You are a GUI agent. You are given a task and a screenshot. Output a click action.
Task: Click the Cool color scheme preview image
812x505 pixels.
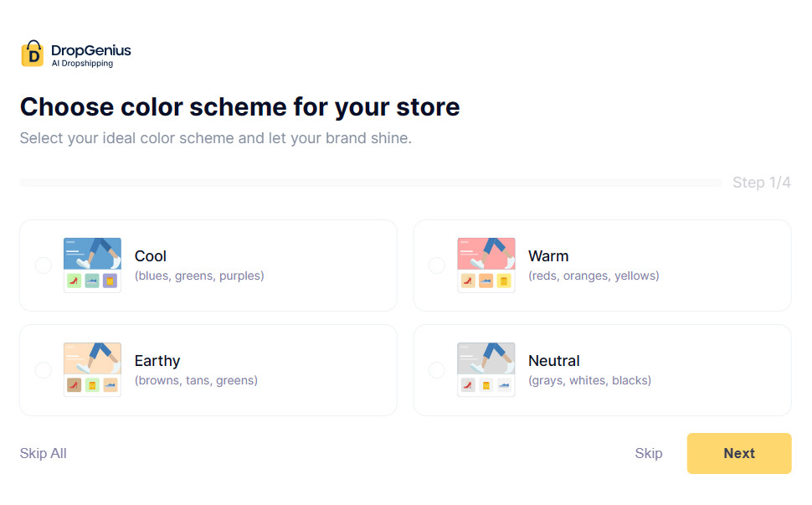(92, 265)
